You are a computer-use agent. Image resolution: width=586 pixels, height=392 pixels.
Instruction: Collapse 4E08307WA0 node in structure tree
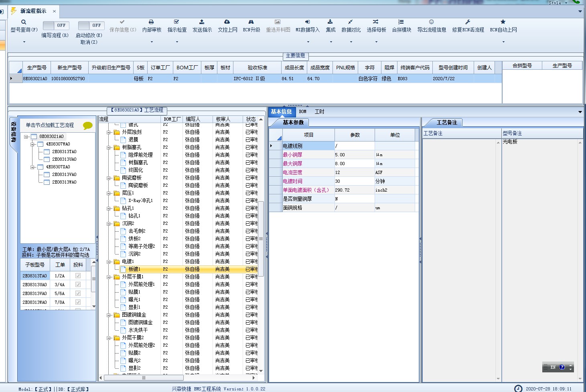pyautogui.click(x=32, y=144)
